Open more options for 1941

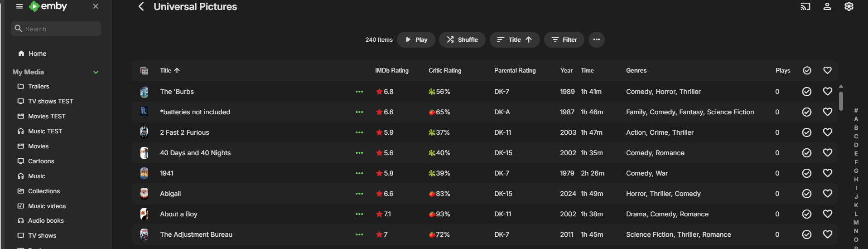359,173
